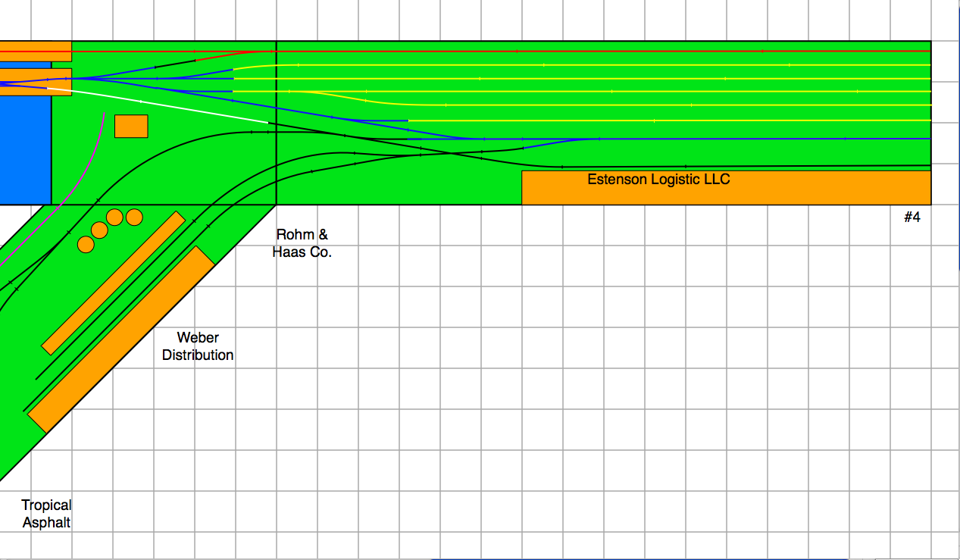Viewport: 960px width, 560px height.
Task: Select the small orange square building
Action: click(x=131, y=126)
